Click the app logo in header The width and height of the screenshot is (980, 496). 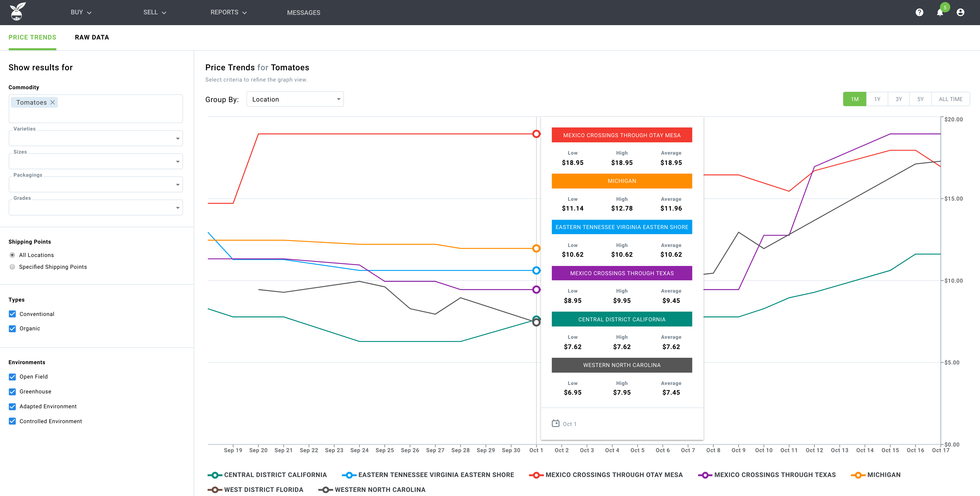coord(17,12)
